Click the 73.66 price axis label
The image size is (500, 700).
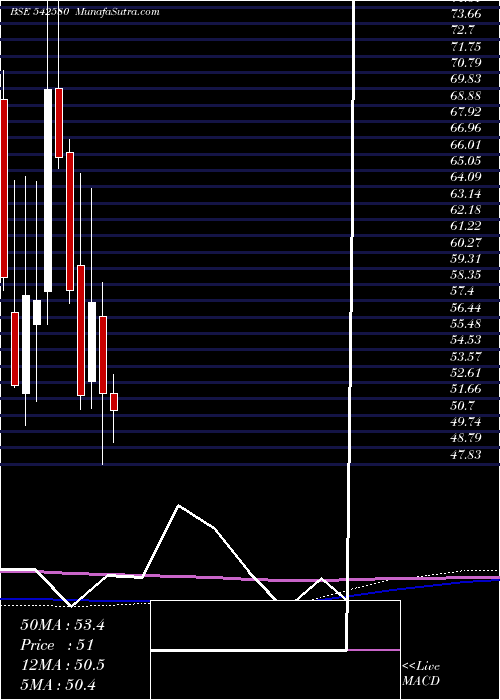coord(466,13)
